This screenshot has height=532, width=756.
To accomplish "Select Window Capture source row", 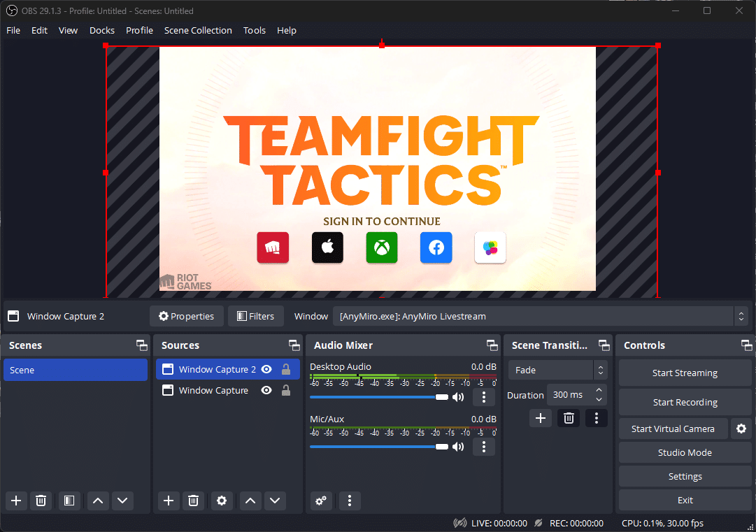I will click(227, 390).
